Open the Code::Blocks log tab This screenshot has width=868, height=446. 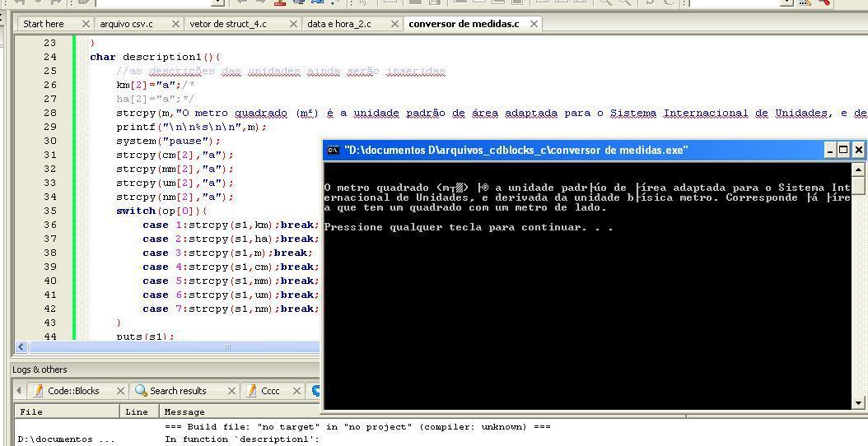click(x=73, y=391)
